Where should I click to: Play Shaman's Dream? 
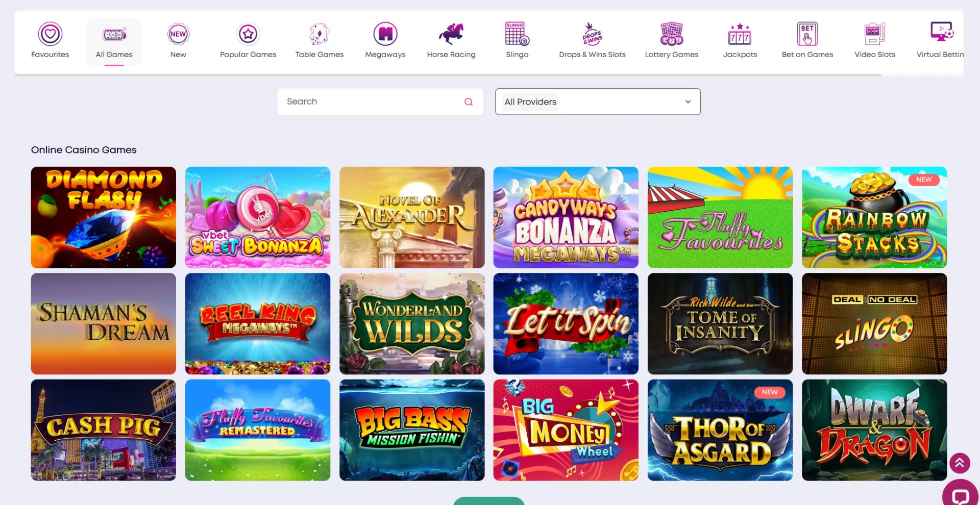point(104,323)
